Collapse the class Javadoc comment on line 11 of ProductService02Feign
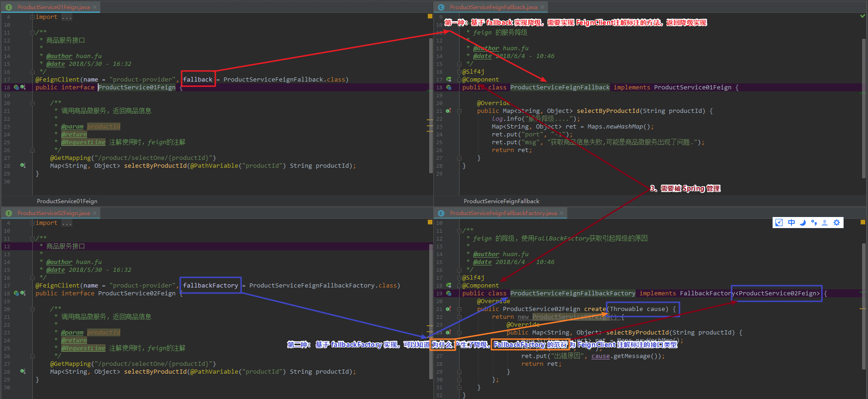868x399 pixels. [32, 239]
